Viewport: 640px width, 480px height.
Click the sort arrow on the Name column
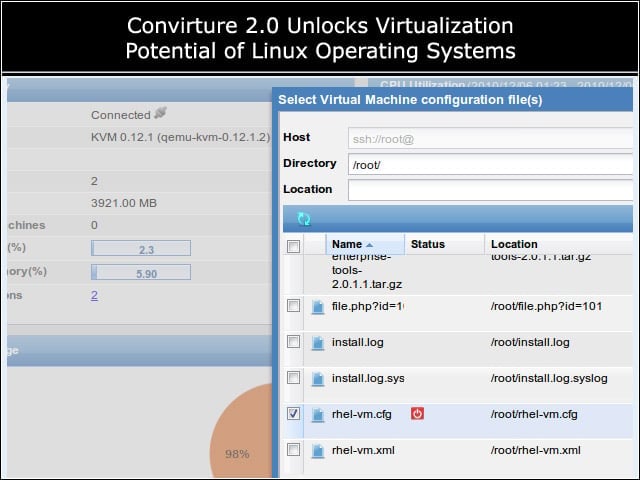pyautogui.click(x=369, y=245)
